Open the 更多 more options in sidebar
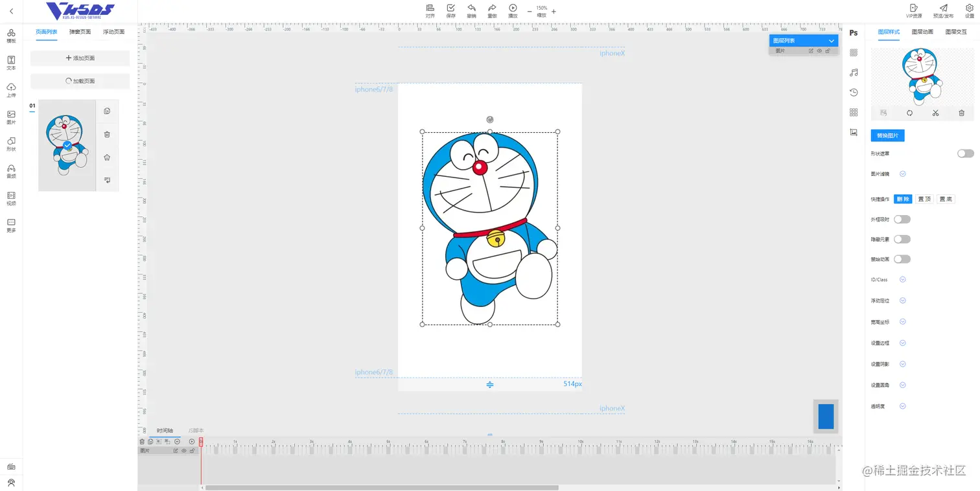 11,225
